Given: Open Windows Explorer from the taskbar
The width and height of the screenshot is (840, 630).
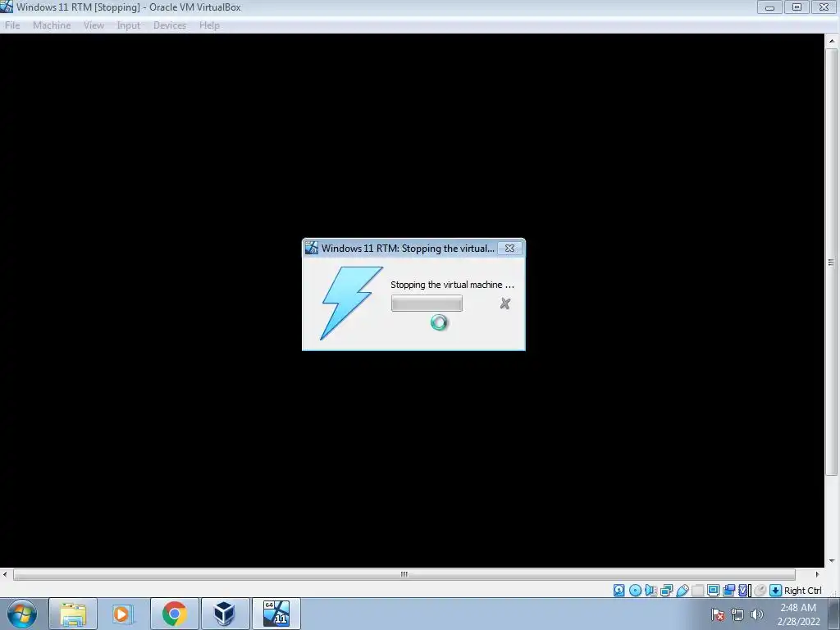Looking at the screenshot, I should point(73,614).
